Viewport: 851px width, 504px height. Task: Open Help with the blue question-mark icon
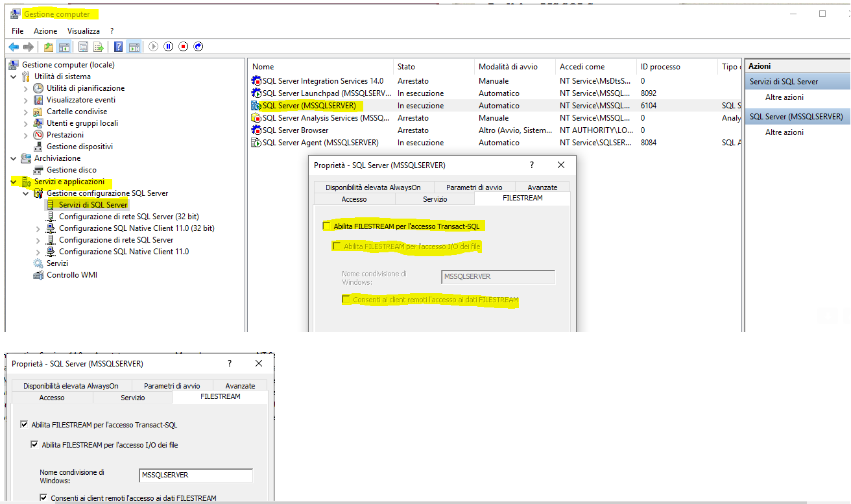(x=119, y=47)
